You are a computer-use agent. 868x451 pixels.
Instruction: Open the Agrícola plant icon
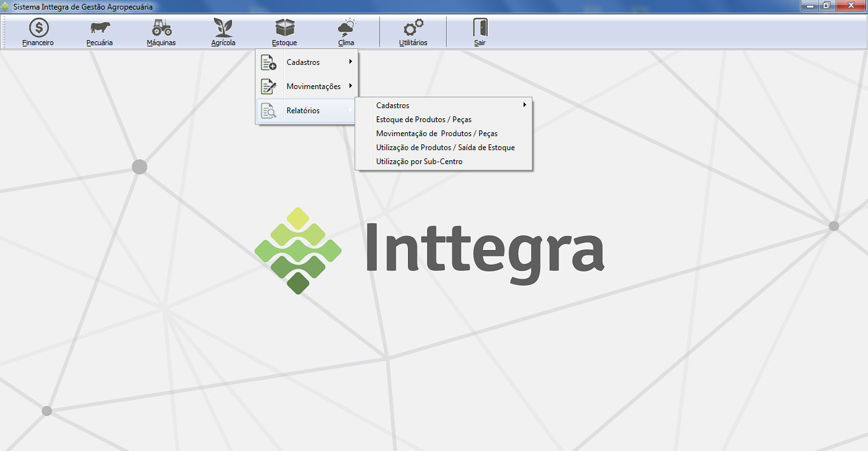tap(223, 28)
